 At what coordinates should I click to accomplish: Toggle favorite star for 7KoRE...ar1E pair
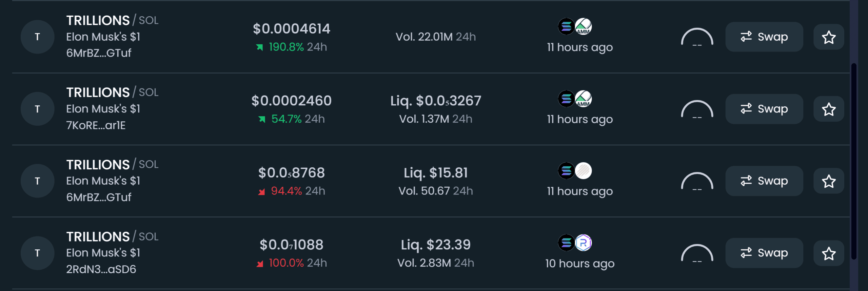[x=829, y=109]
